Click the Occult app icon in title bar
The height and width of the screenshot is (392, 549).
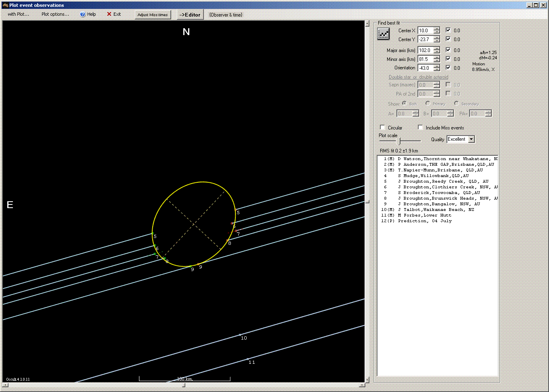(5, 5)
